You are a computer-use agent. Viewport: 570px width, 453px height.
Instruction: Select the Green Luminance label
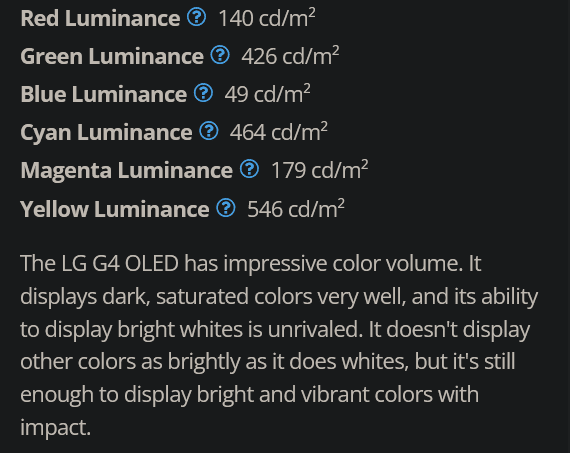click(112, 56)
